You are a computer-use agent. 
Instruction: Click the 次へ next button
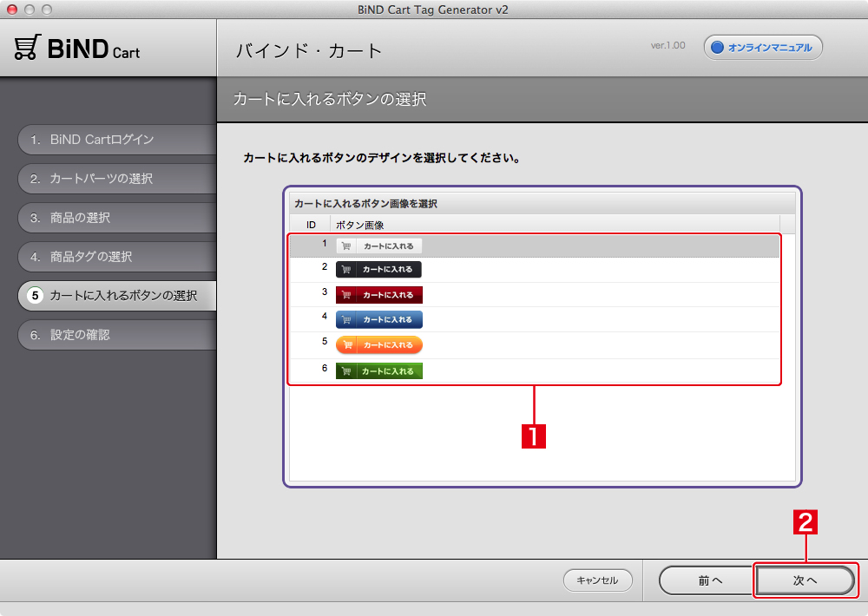tap(805, 580)
